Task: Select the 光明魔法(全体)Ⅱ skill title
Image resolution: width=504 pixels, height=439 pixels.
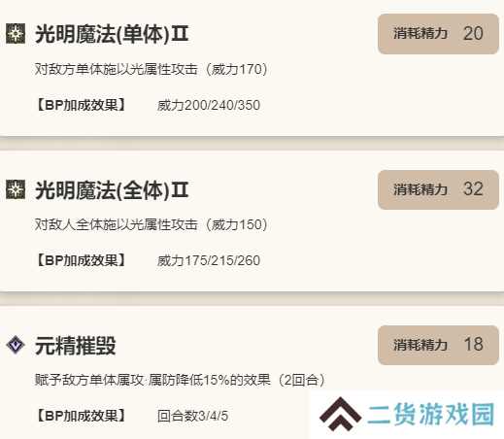Action: 112,189
